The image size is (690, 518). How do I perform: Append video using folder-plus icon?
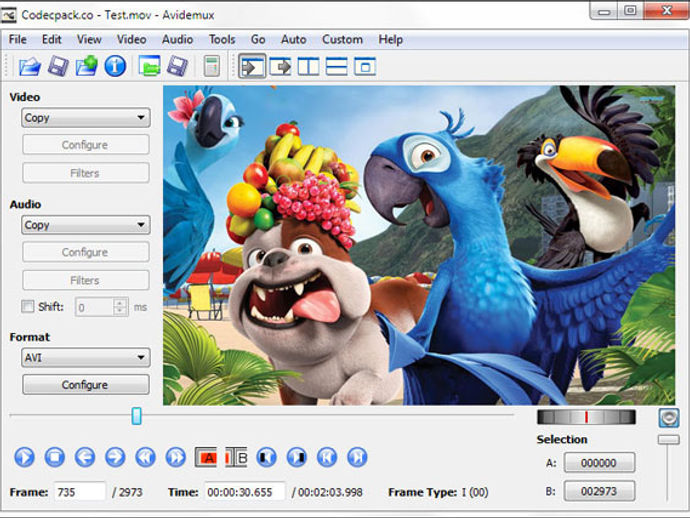point(86,66)
